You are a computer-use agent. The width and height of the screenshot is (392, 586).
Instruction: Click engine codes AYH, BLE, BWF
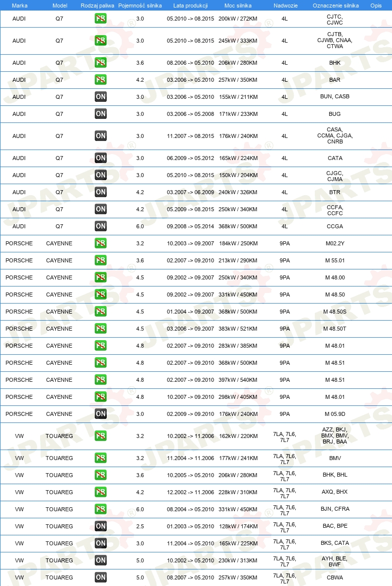335,561
